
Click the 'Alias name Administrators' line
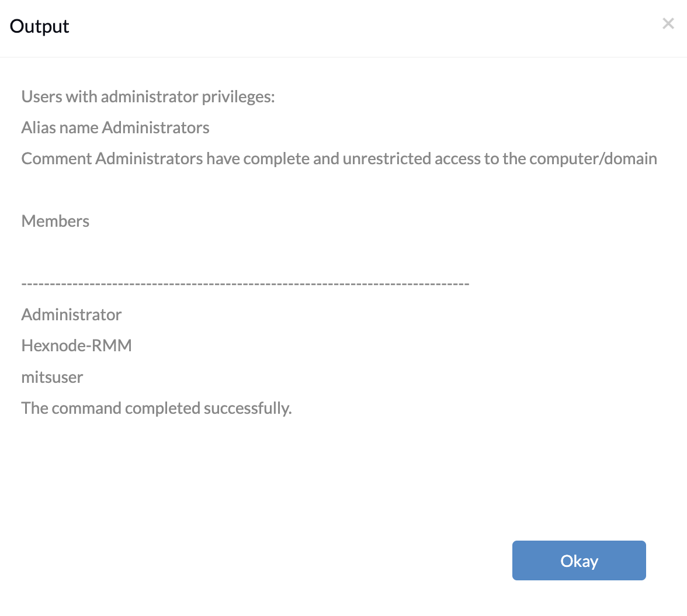[115, 127]
